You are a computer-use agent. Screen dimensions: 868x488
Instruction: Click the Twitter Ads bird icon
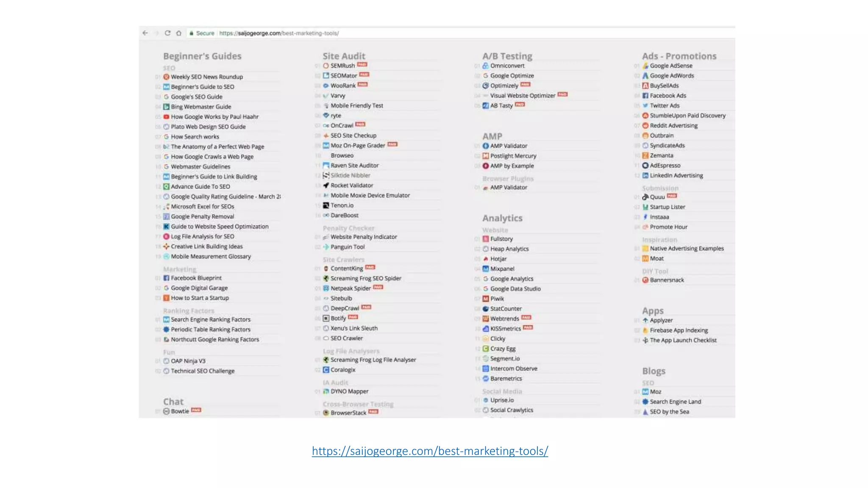(x=645, y=105)
